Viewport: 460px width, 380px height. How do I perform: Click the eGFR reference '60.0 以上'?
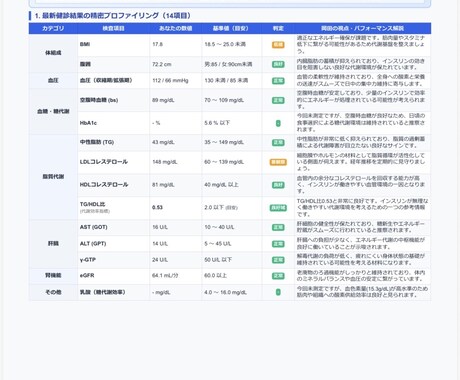click(x=215, y=276)
